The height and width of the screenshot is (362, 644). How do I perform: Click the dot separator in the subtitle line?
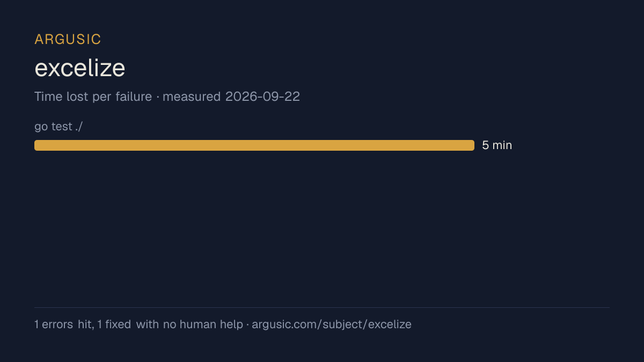(157, 97)
